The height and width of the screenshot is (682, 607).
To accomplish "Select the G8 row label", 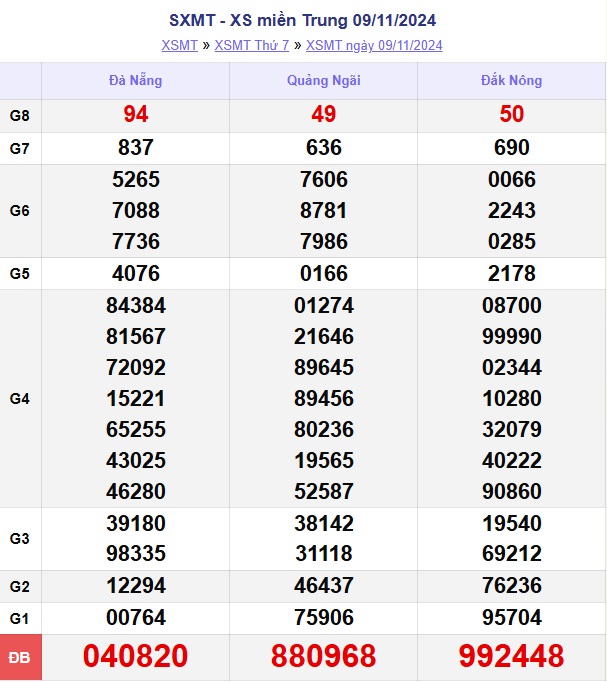I will click(20, 115).
